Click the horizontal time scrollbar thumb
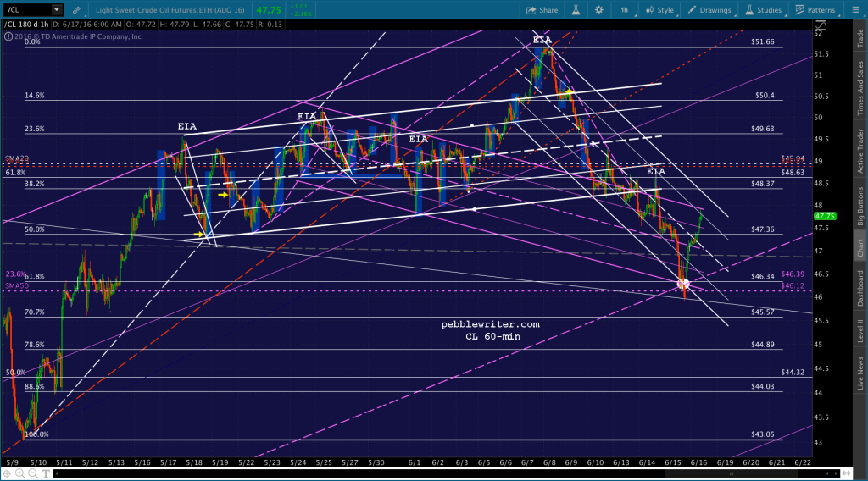This screenshot has width=868, height=481. pos(731,474)
